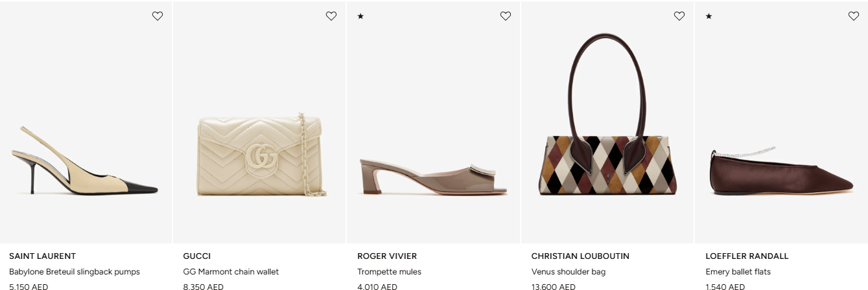Image resolution: width=868 pixels, height=290 pixels.
Task: Open the GUCCI brand link
Action: point(197,256)
